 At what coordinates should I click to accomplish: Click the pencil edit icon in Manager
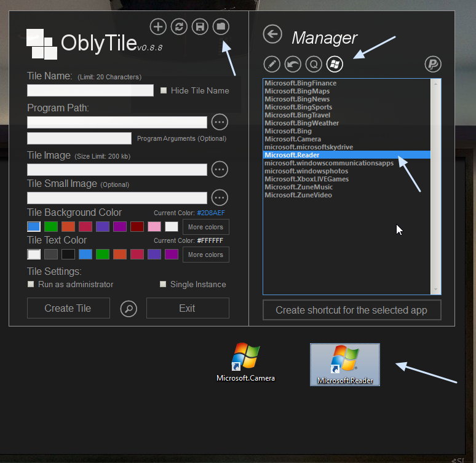click(272, 64)
